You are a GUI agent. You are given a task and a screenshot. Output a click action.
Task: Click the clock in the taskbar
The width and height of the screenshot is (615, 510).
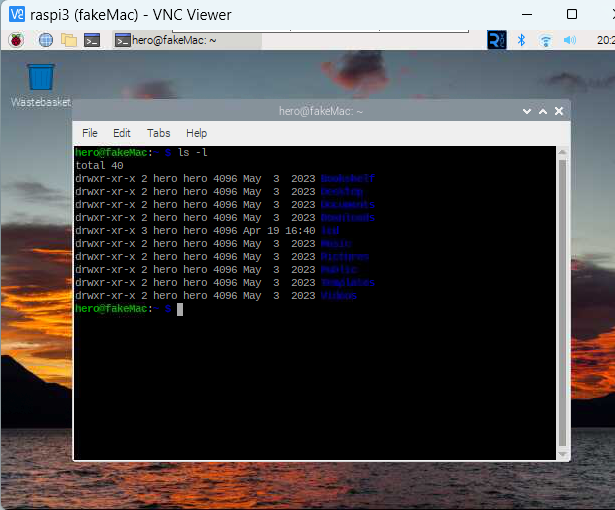tap(604, 40)
